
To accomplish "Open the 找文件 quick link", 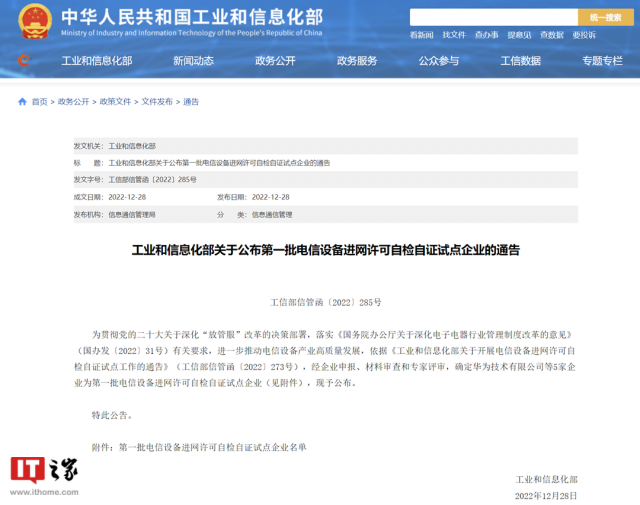I will click(x=454, y=35).
